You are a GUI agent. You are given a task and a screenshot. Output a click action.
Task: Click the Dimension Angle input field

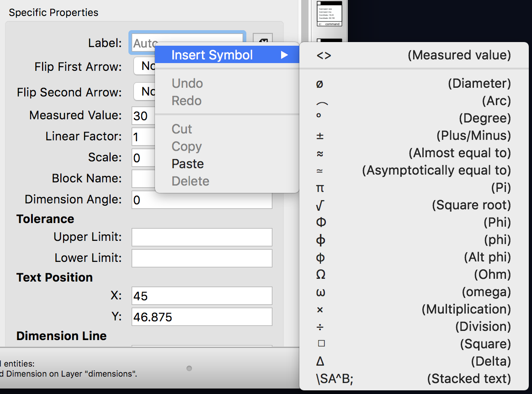click(202, 200)
